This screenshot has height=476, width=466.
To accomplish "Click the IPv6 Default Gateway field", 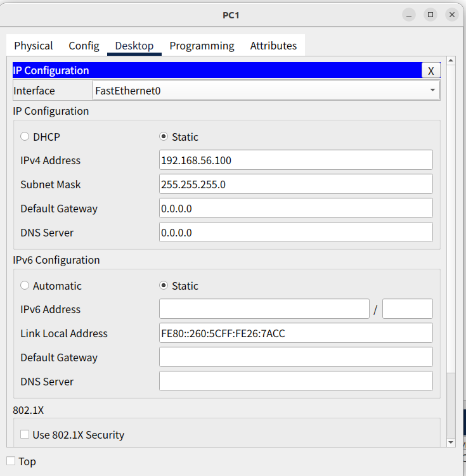I will click(296, 357).
